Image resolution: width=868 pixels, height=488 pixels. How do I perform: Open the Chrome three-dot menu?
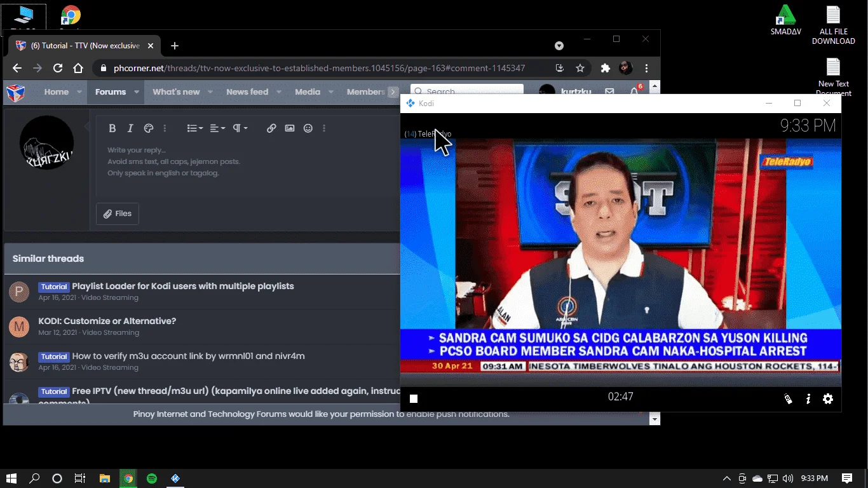click(x=647, y=68)
